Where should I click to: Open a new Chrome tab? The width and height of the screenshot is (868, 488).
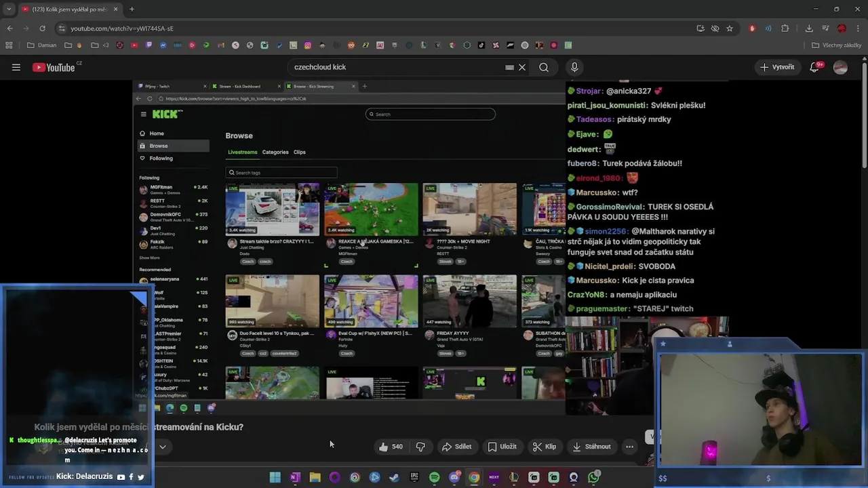132,9
